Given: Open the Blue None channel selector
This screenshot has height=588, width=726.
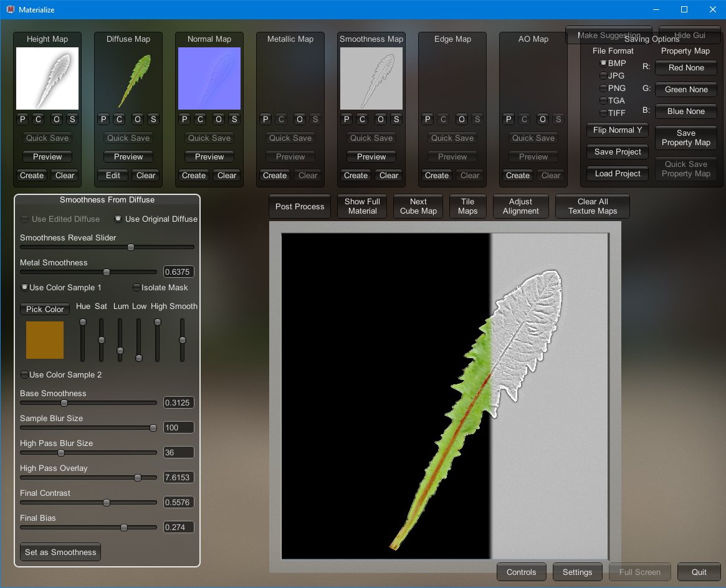Looking at the screenshot, I should point(685,111).
